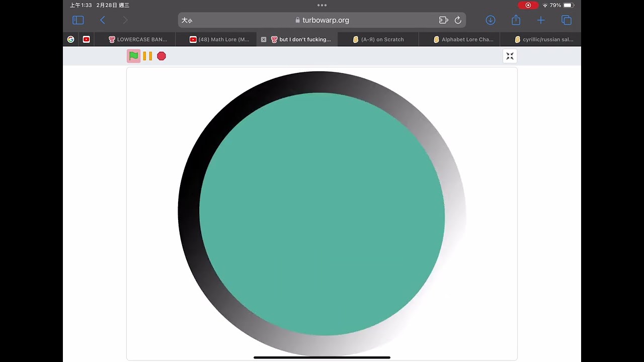Tap the 2月28日 週三 date in status bar
This screenshot has height=362, width=644.
pyautogui.click(x=113, y=5)
